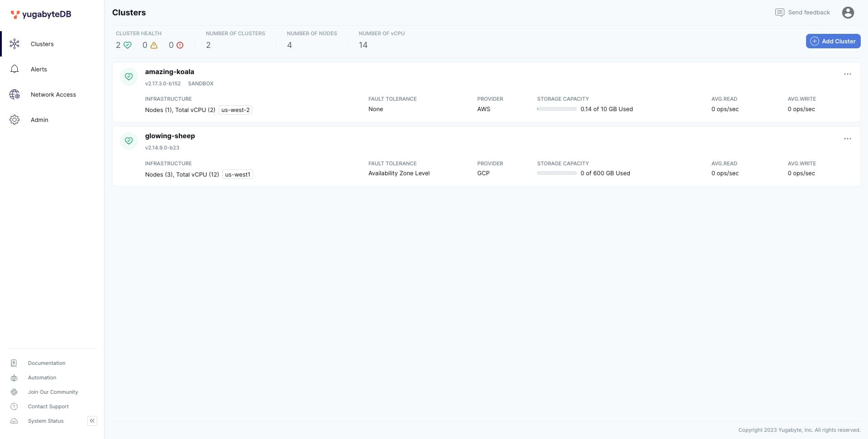868x439 pixels.
Task: Click version v2.17.3.0-b152 text
Action: click(163, 84)
